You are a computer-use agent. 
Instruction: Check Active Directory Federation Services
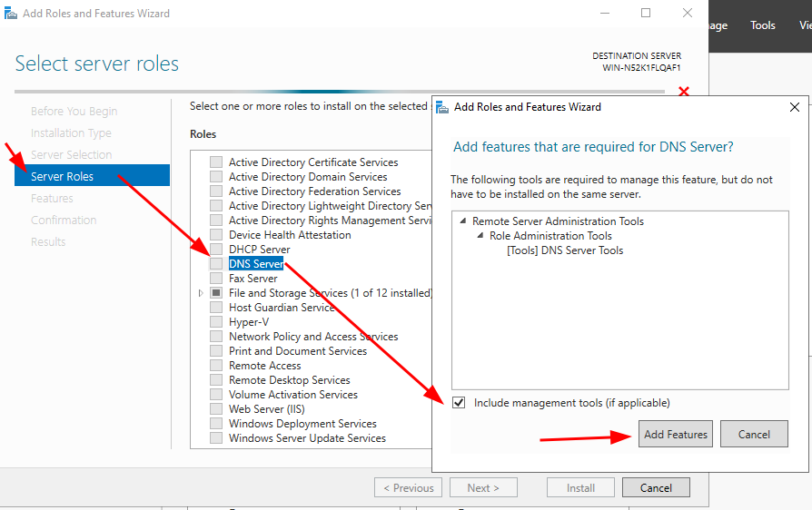coord(216,191)
